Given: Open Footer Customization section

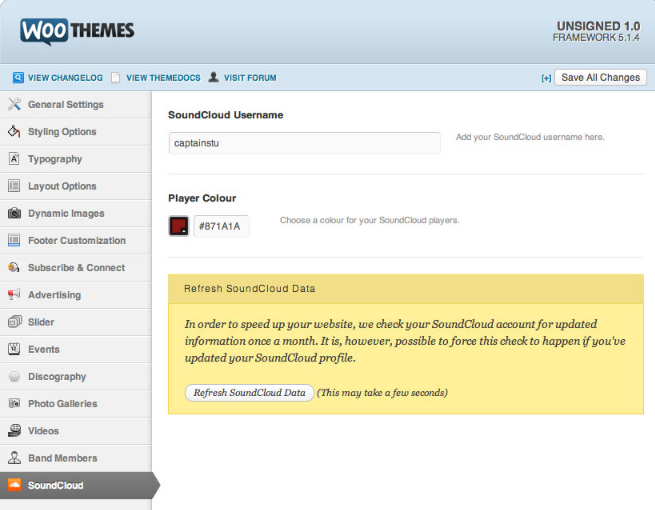Looking at the screenshot, I should coord(76,240).
